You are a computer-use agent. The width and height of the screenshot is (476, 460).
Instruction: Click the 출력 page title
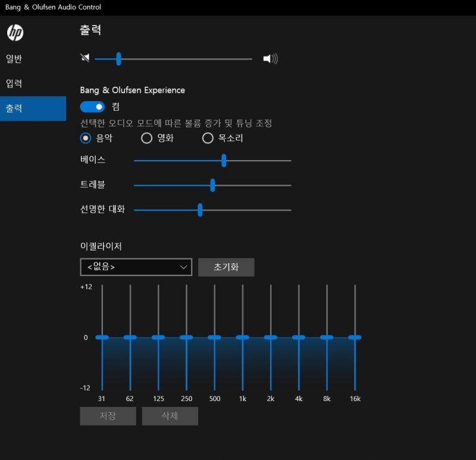90,30
